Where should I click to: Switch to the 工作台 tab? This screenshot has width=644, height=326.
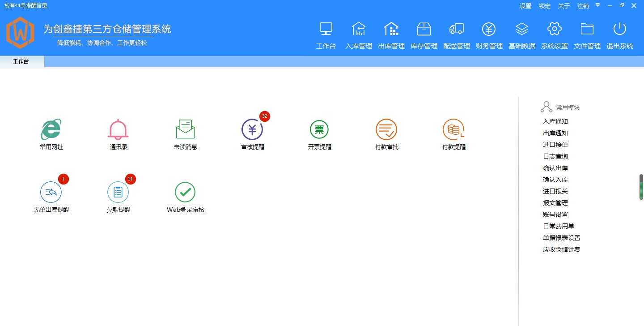tap(21, 61)
